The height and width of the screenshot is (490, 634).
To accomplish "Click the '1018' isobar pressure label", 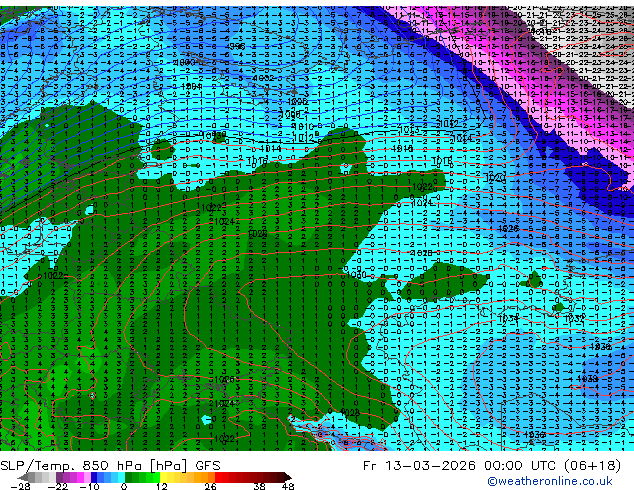I will tap(442, 161).
